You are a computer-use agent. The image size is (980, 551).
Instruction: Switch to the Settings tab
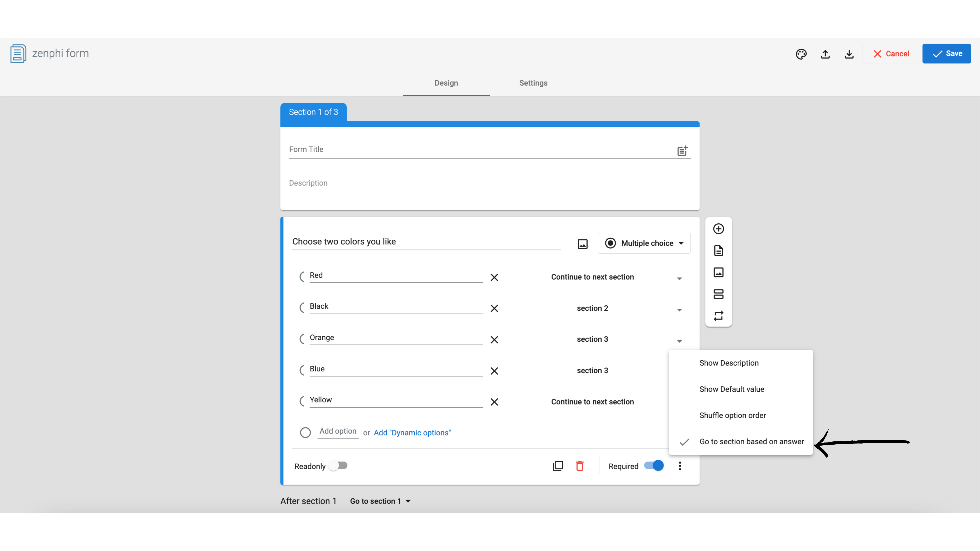(533, 83)
